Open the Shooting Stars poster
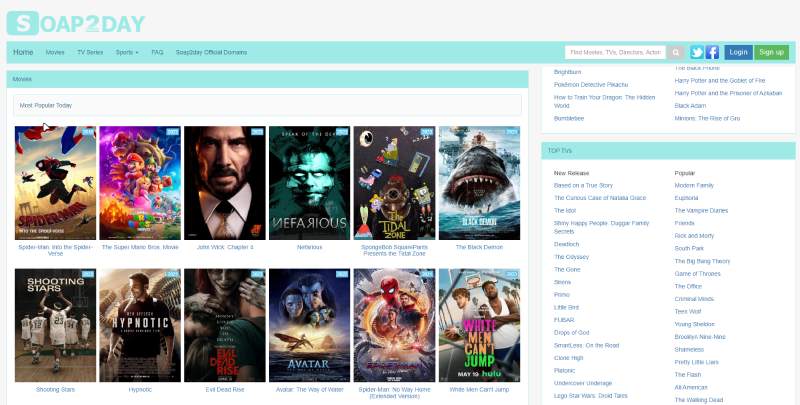The image size is (800, 405). 55,325
